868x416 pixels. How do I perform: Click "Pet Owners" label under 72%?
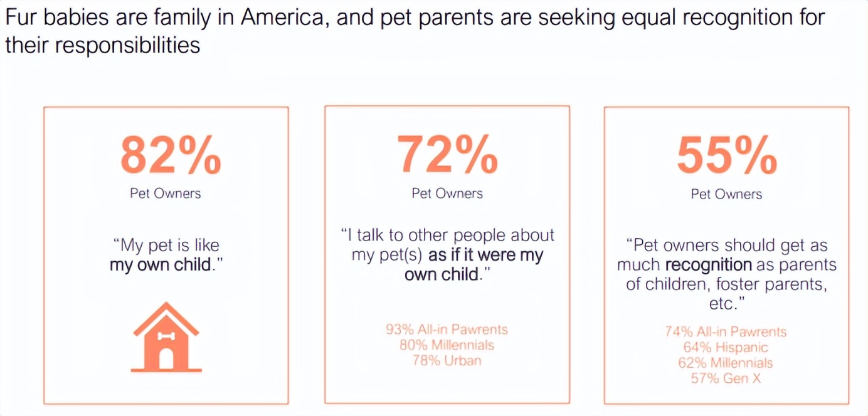[447, 194]
